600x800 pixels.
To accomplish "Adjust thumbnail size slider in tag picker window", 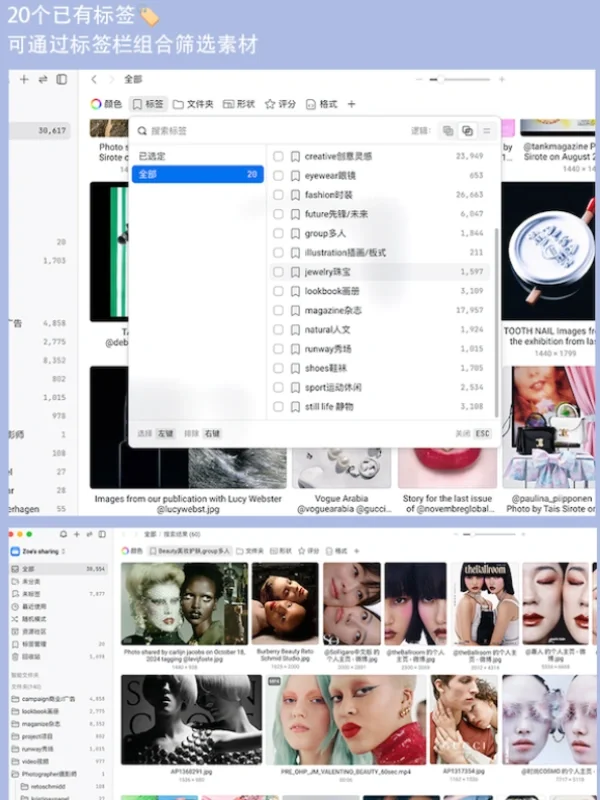I will (460, 79).
